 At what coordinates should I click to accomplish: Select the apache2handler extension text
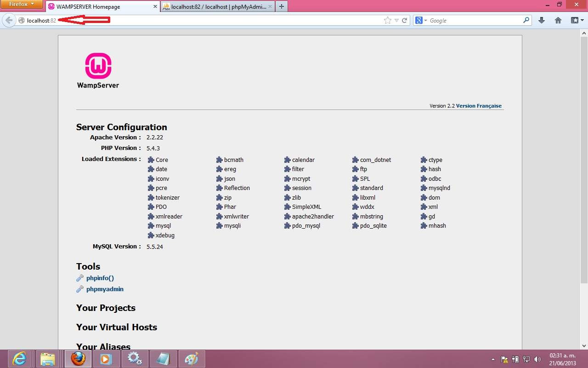pos(313,216)
